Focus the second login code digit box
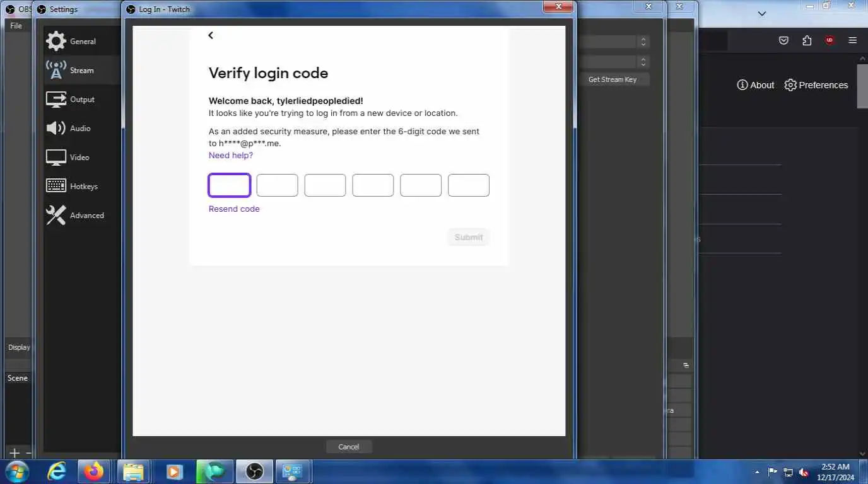This screenshot has height=484, width=868. [277, 185]
